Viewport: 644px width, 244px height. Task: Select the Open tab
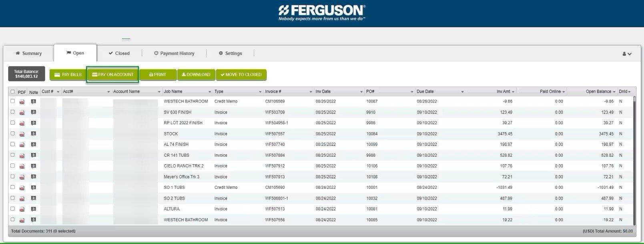[x=75, y=53]
